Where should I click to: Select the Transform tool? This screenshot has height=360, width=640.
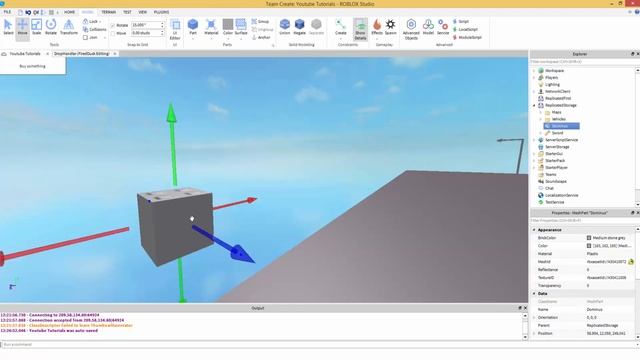coord(69,27)
